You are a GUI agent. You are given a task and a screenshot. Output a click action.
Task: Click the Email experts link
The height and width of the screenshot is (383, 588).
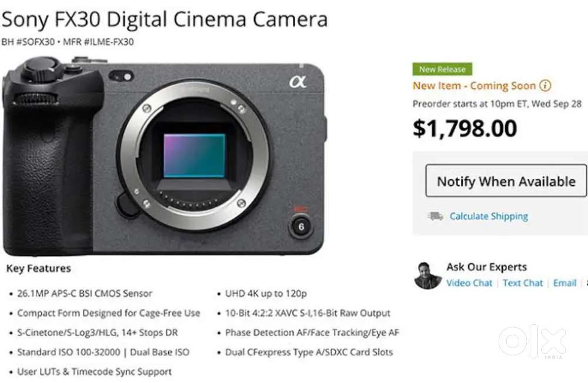click(564, 283)
